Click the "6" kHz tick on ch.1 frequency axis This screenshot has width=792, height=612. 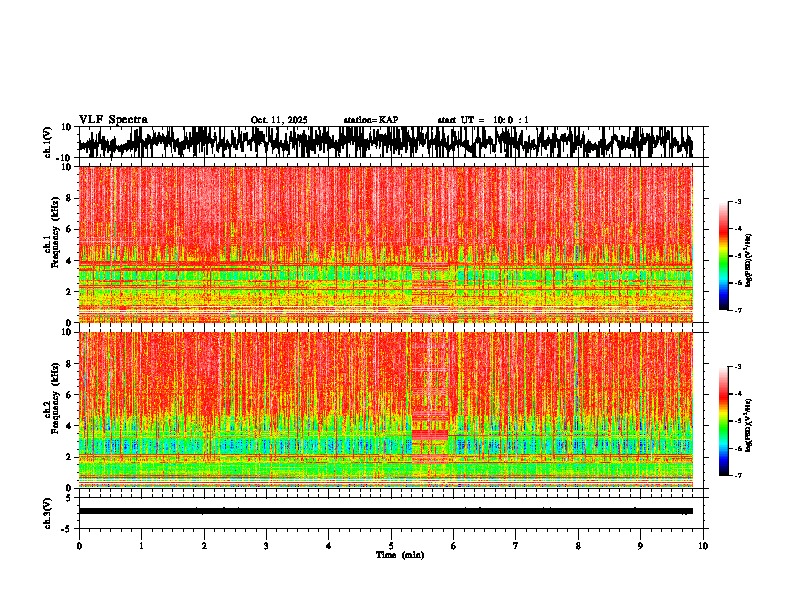pos(69,229)
